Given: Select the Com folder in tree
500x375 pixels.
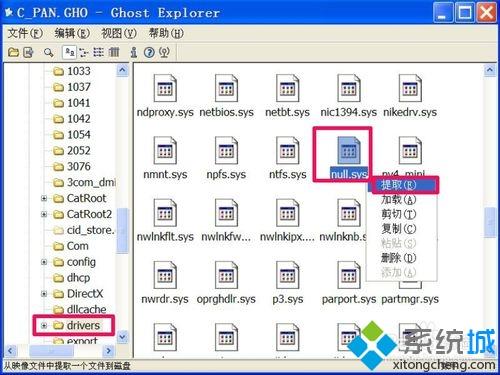Looking at the screenshot, I should [71, 246].
